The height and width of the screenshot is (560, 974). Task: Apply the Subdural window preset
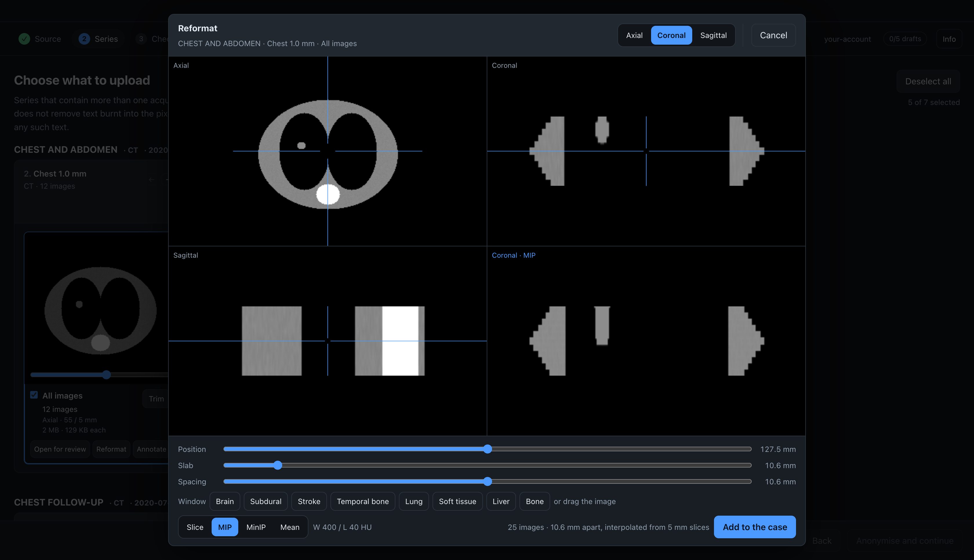point(265,501)
